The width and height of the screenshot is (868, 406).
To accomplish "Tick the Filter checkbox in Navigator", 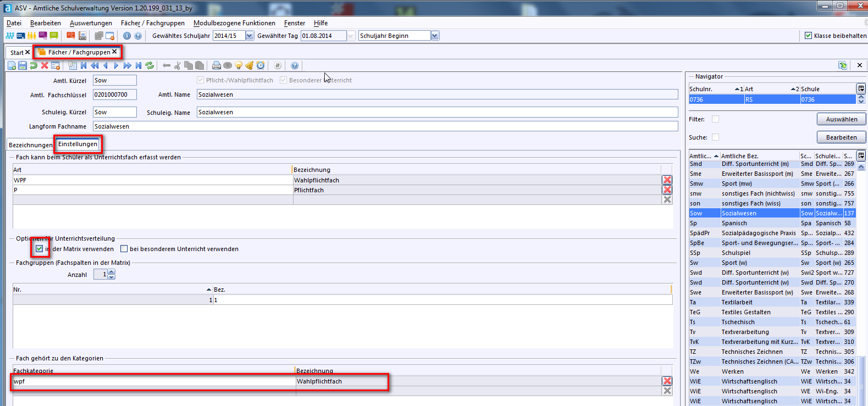I will click(715, 119).
